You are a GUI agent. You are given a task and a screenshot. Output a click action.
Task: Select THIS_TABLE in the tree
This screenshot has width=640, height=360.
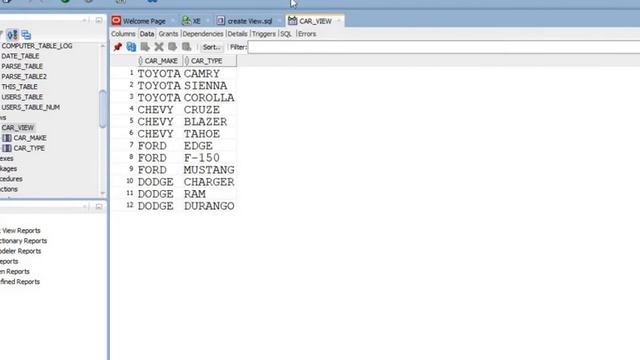(x=19, y=87)
